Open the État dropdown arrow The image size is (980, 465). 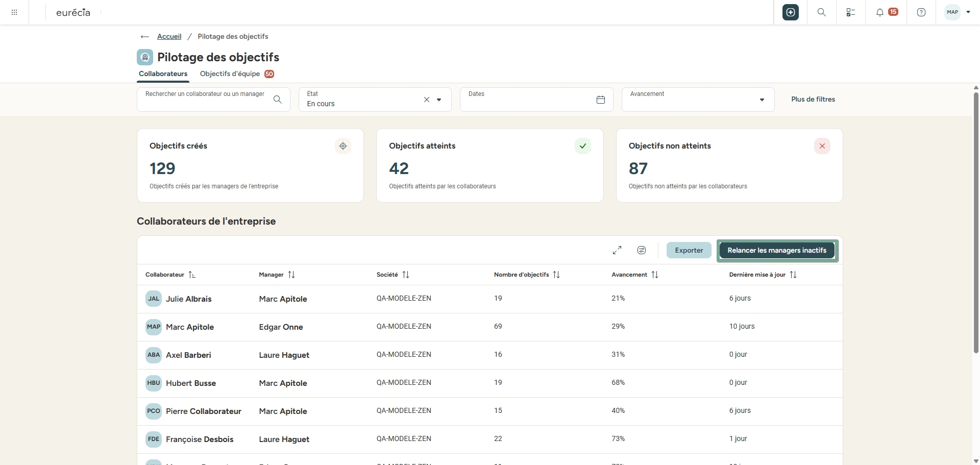click(439, 100)
